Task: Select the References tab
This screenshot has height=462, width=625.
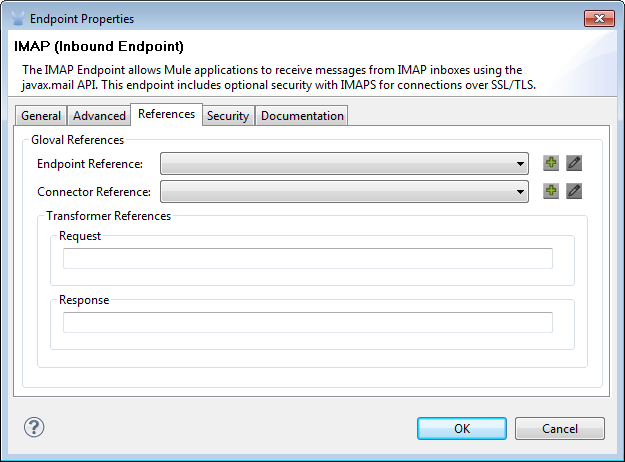Action: click(x=167, y=114)
